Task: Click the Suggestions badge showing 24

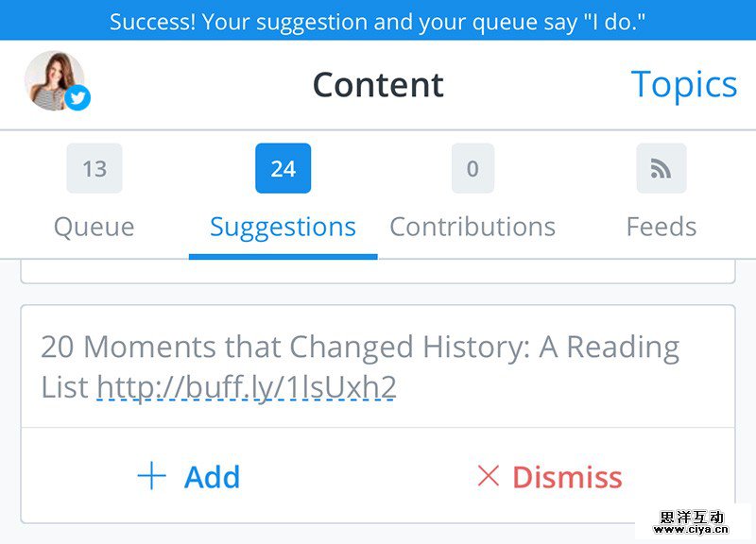Action: click(x=283, y=169)
